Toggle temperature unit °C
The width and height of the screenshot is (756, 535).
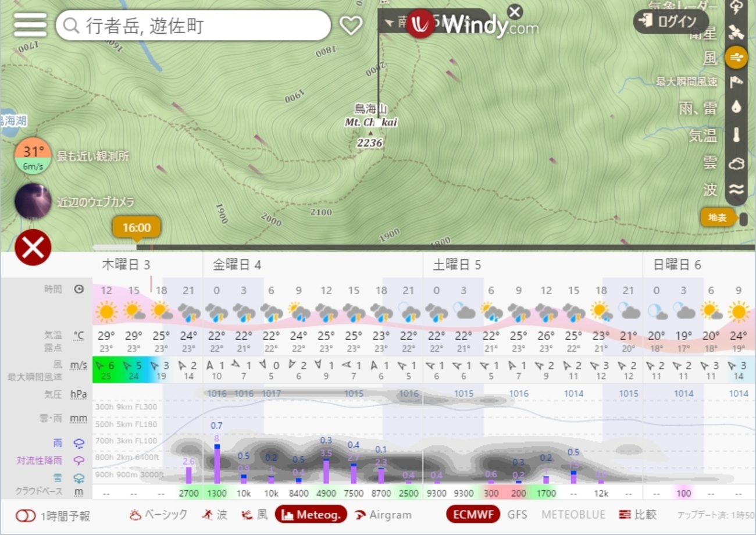coord(79,336)
